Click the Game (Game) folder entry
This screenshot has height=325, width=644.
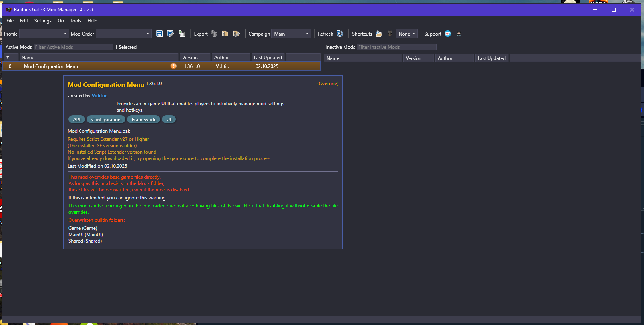point(83,228)
